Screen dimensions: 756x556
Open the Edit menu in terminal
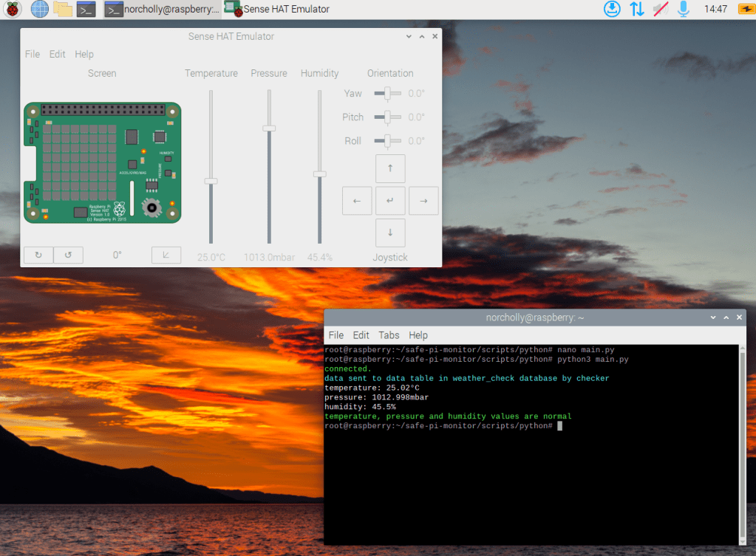(361, 335)
